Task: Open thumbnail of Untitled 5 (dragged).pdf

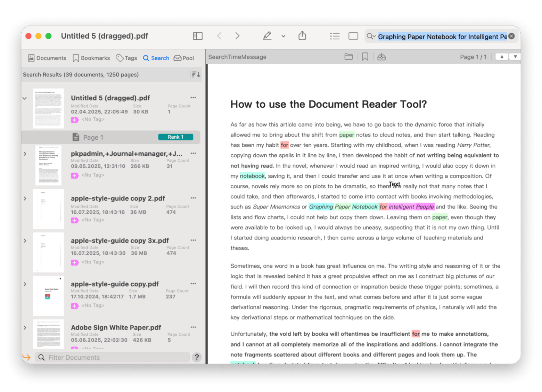Action: pos(48,108)
